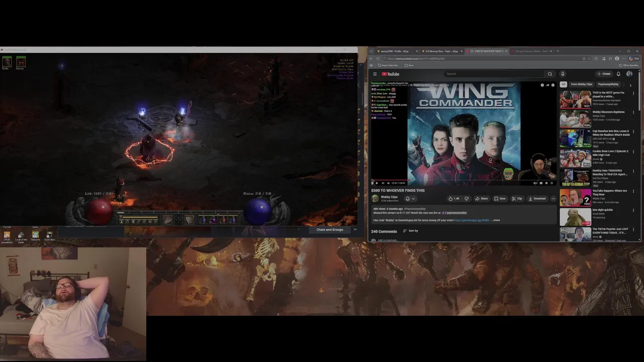Select the PaymoneyWubby filter chip

(x=608, y=84)
